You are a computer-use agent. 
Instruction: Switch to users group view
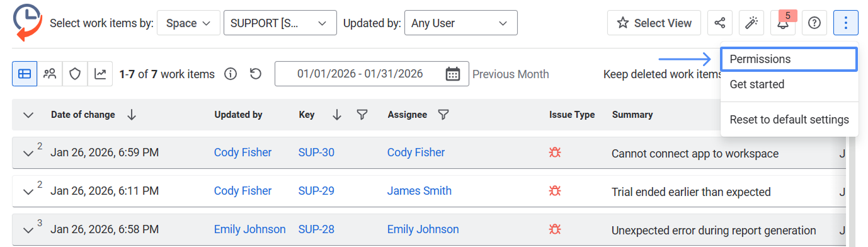pos(50,74)
